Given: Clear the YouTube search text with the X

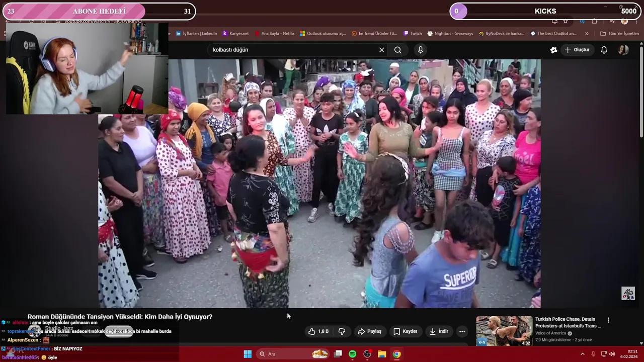Looking at the screenshot, I should [381, 50].
